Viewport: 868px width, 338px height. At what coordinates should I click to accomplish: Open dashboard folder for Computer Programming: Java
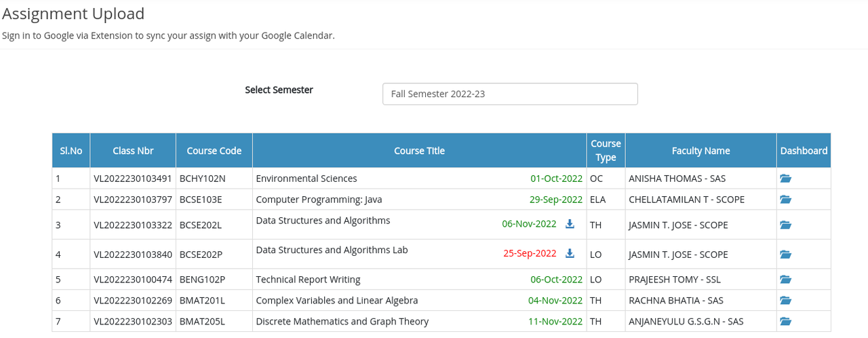(785, 200)
